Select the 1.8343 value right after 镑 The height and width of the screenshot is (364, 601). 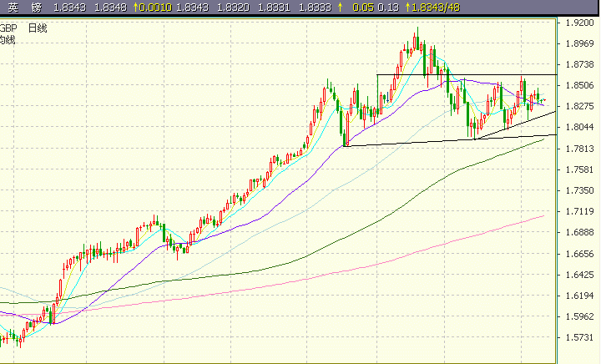pos(69,8)
